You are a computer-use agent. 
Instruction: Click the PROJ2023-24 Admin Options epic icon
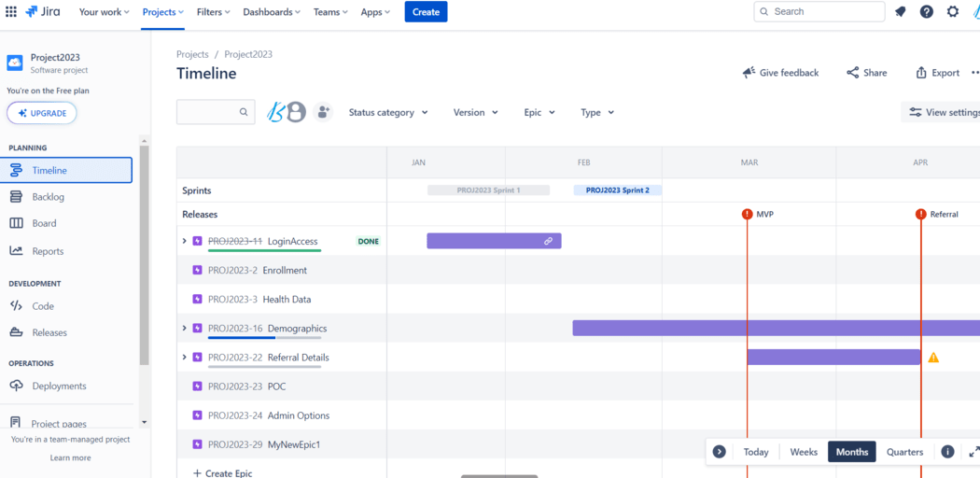coord(198,415)
